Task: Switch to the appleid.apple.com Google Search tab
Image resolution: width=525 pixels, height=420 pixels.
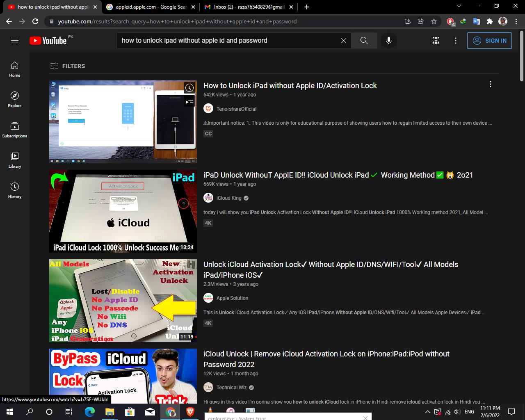Action: point(151,7)
